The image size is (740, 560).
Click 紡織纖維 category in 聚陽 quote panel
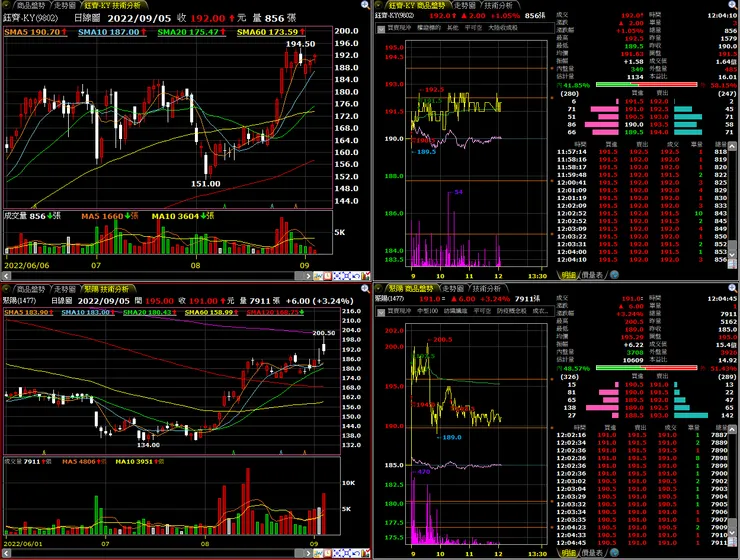click(455, 311)
